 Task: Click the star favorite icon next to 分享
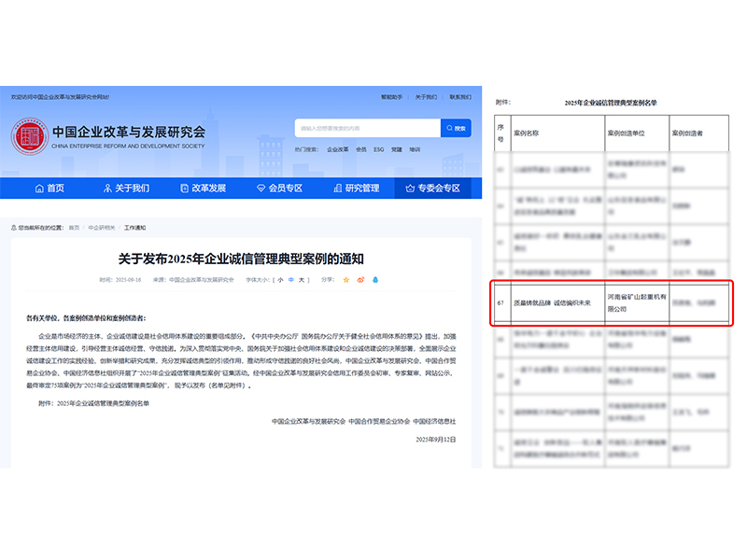345,280
